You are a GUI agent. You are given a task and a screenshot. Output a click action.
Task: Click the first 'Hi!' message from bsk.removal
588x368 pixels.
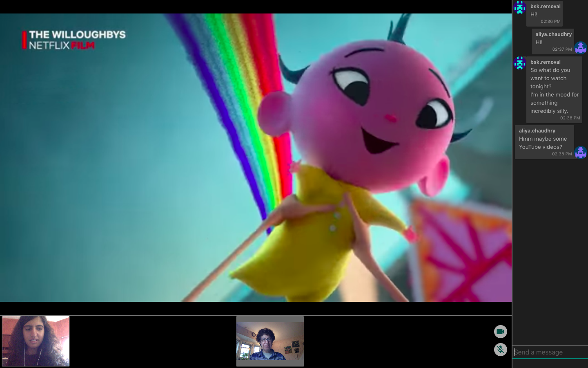534,14
